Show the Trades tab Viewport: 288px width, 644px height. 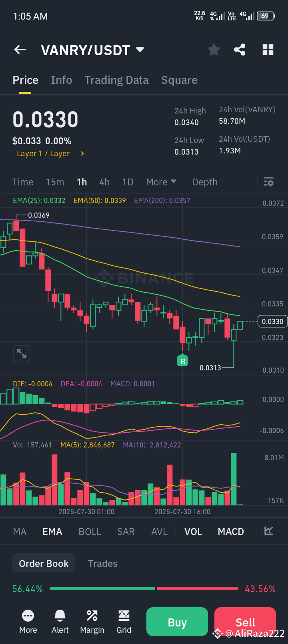(x=103, y=563)
